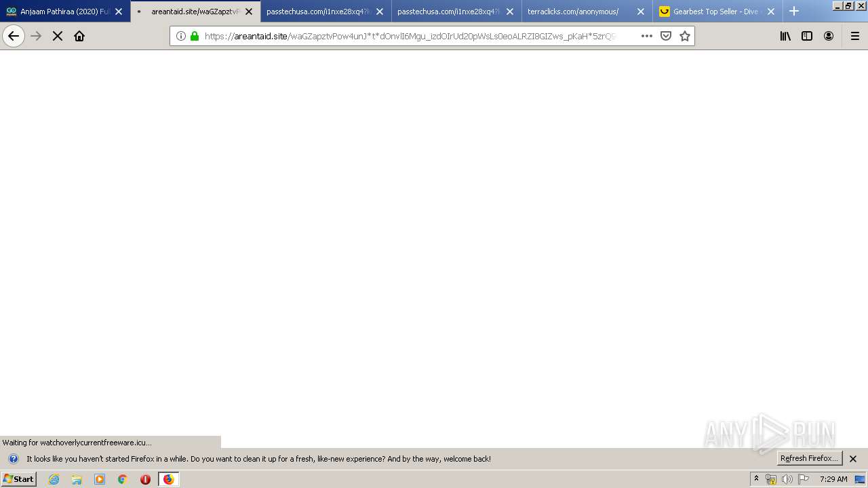The image size is (868, 488).
Task: Close the areantaid.site tab
Action: click(x=249, y=12)
